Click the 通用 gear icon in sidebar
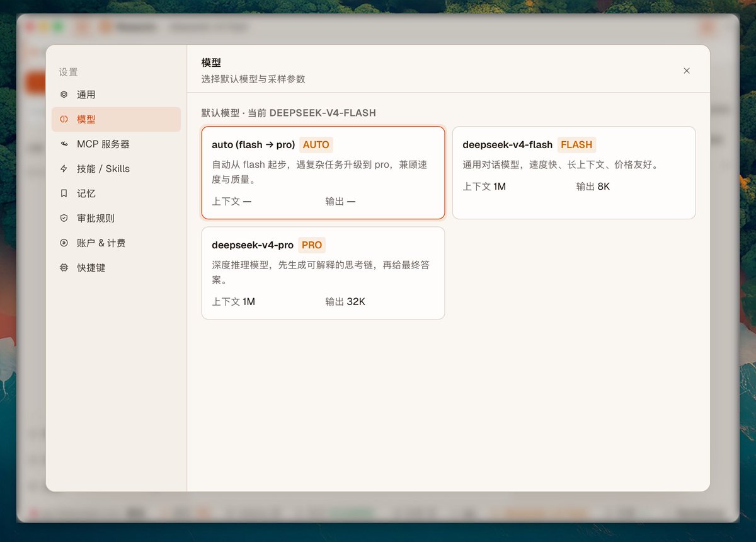Viewport: 756px width, 542px height. [64, 95]
